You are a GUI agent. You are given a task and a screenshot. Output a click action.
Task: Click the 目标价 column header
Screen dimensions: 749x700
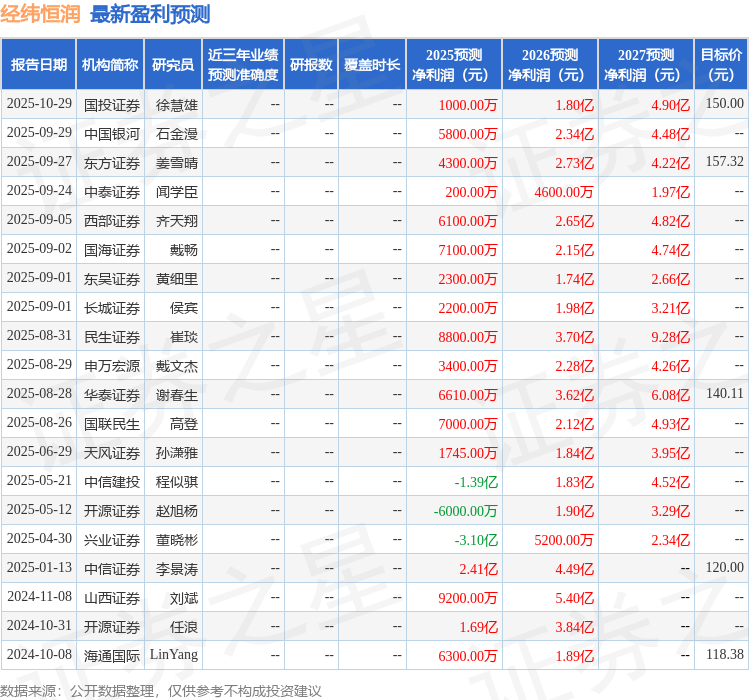pos(720,65)
